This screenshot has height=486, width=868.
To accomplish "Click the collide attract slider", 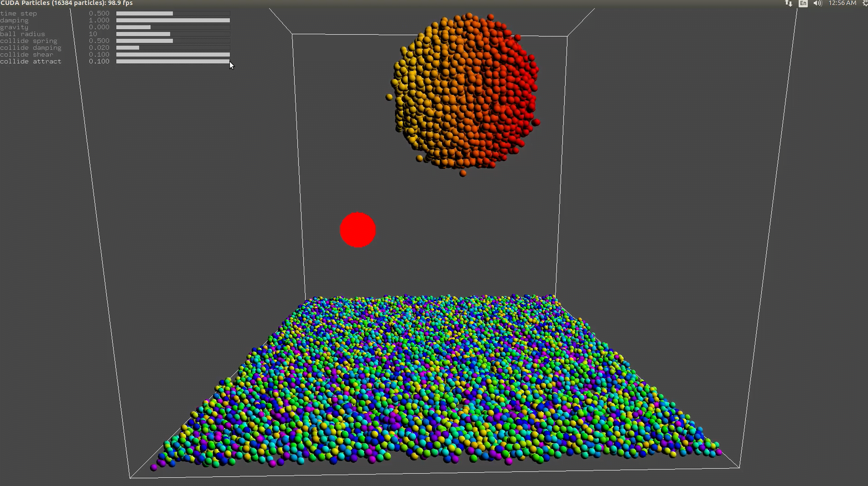I will tap(173, 62).
